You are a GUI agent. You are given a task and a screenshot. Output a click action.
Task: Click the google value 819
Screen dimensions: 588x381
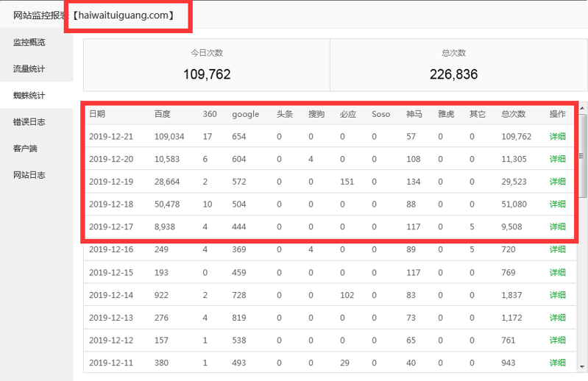[239, 318]
